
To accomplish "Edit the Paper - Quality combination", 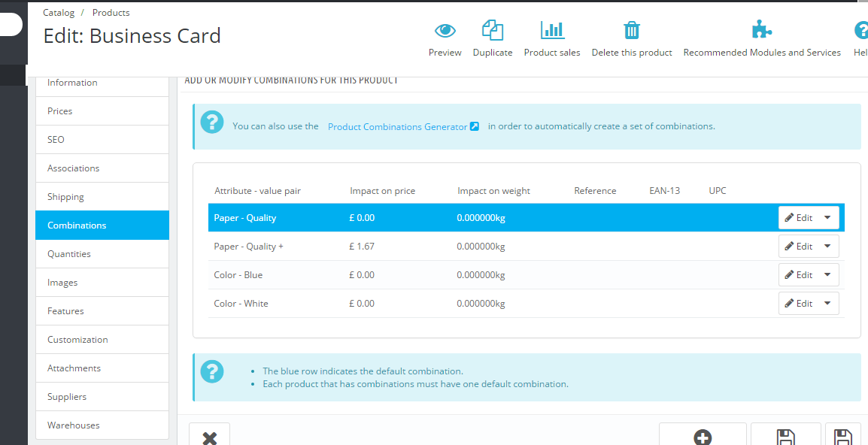I will tap(798, 217).
